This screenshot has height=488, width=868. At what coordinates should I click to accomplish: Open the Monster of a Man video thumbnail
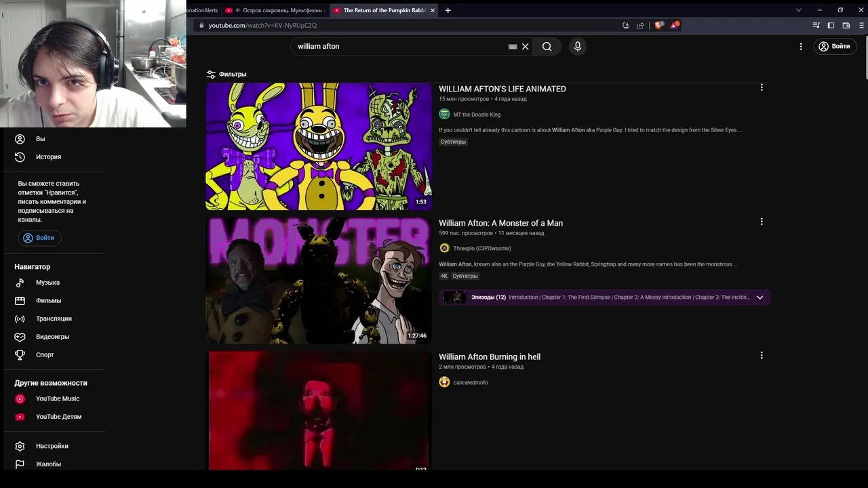click(x=319, y=280)
